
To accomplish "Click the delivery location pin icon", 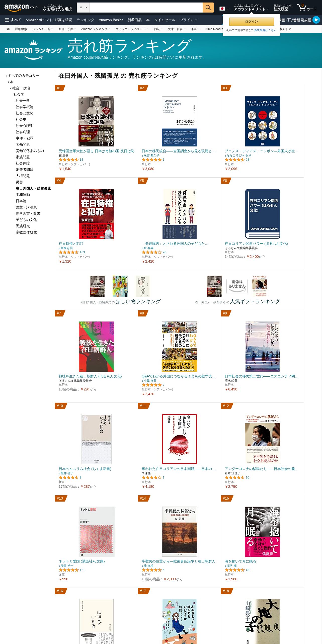I will pos(44,9).
